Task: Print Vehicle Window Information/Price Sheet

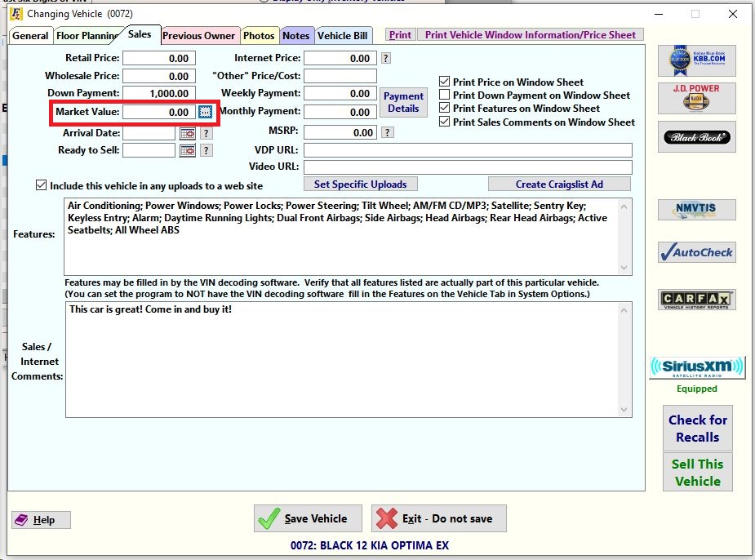Action: click(x=531, y=34)
